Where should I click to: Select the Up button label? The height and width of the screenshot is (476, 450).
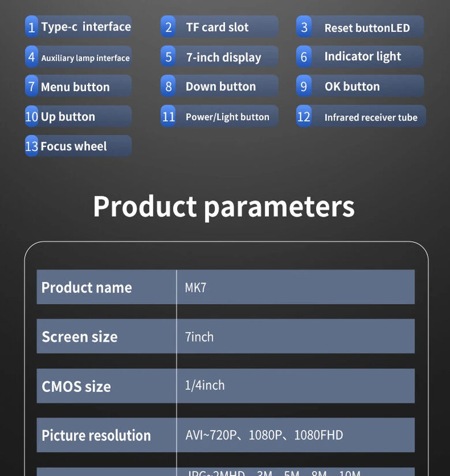pyautogui.click(x=68, y=117)
